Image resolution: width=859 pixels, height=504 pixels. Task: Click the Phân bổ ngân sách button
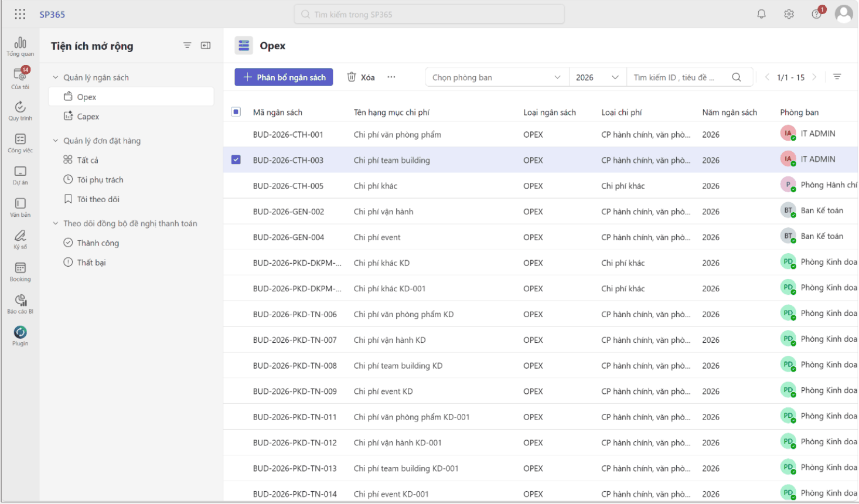click(284, 77)
